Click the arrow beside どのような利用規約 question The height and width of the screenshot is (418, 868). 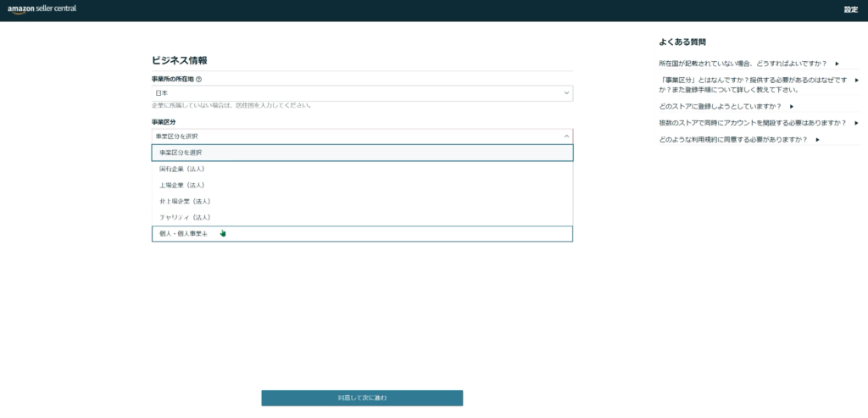point(817,139)
